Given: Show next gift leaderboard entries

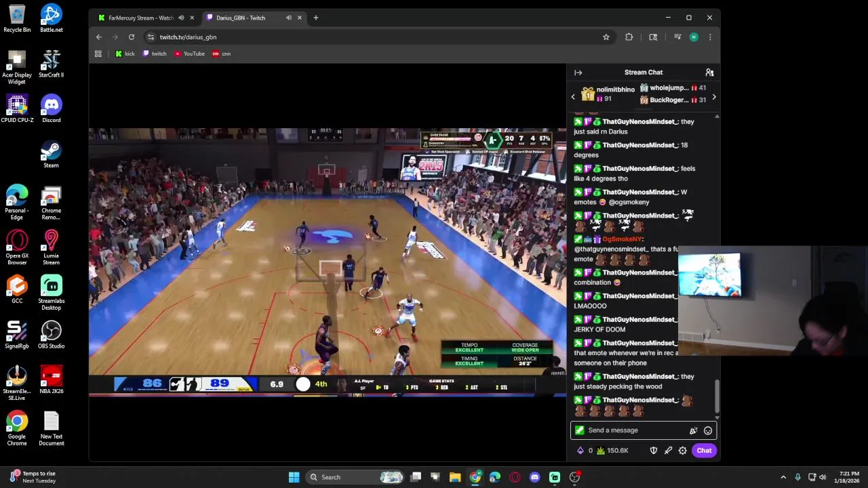Looking at the screenshot, I should 713,97.
